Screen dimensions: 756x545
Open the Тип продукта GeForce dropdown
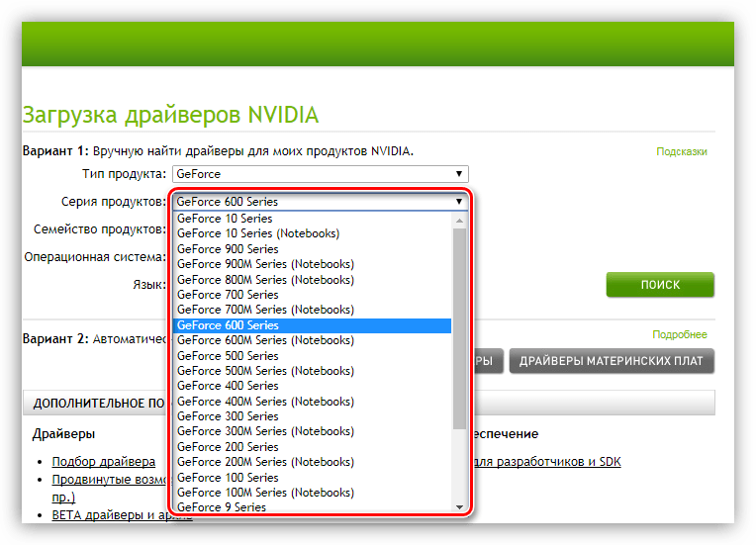pyautogui.click(x=321, y=174)
